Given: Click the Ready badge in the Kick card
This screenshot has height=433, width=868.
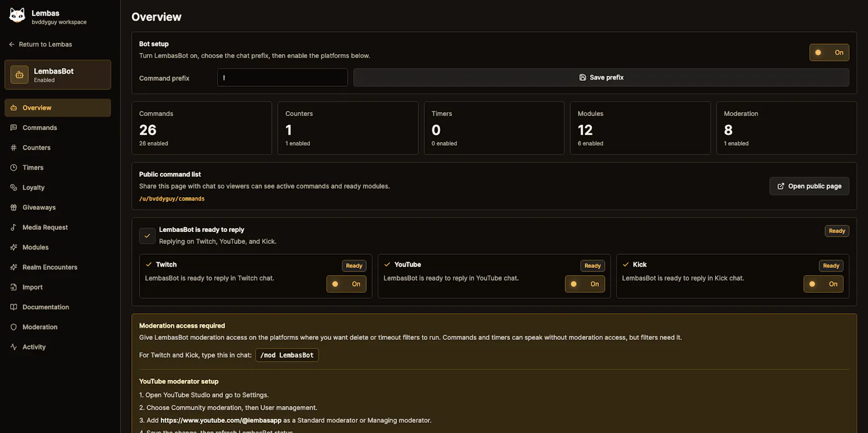Looking at the screenshot, I should pos(831,266).
